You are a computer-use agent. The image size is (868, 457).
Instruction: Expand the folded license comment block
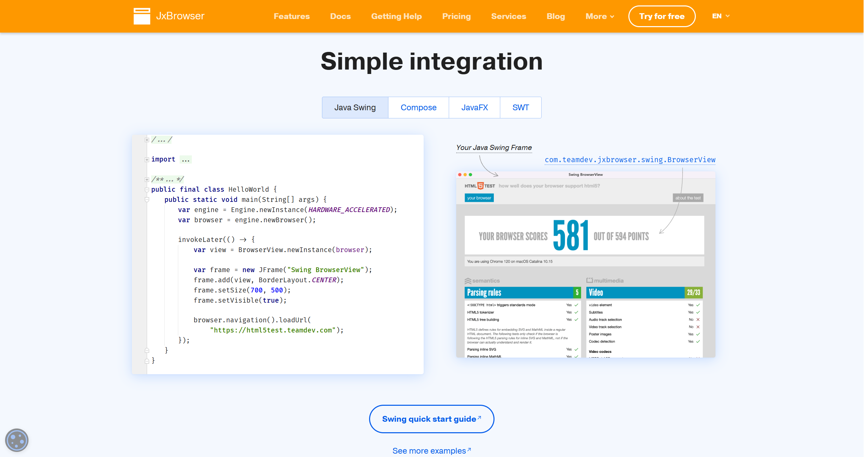(x=147, y=140)
